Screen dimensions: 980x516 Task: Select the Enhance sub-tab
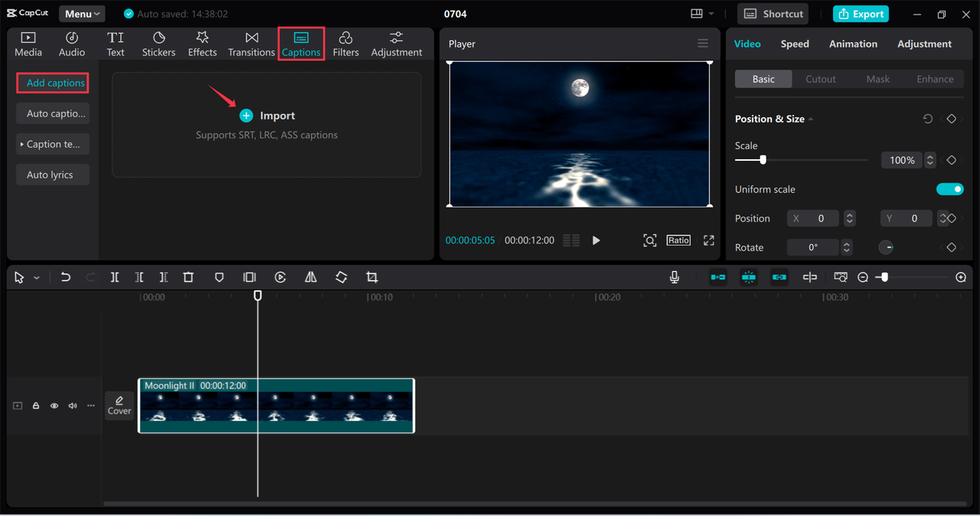pyautogui.click(x=935, y=79)
